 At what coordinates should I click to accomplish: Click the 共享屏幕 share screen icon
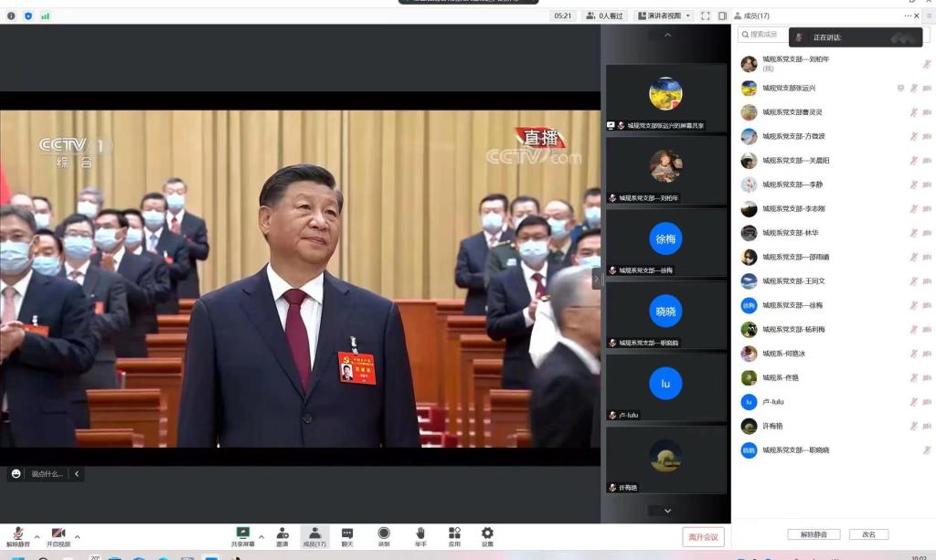(x=243, y=534)
